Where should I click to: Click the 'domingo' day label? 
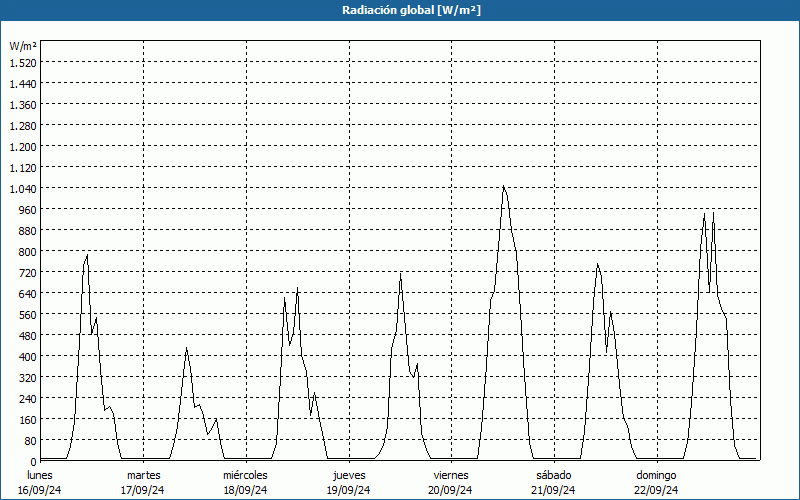click(656, 475)
